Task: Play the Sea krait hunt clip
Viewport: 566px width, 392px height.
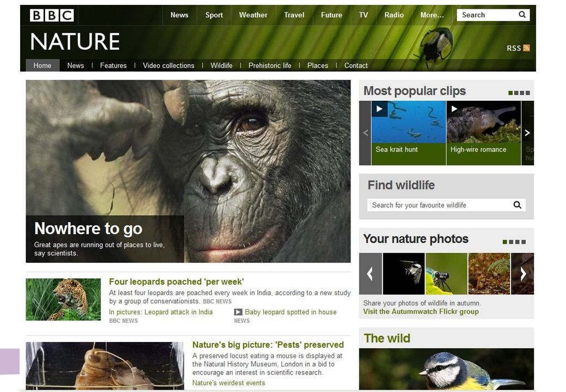Action: [409, 132]
